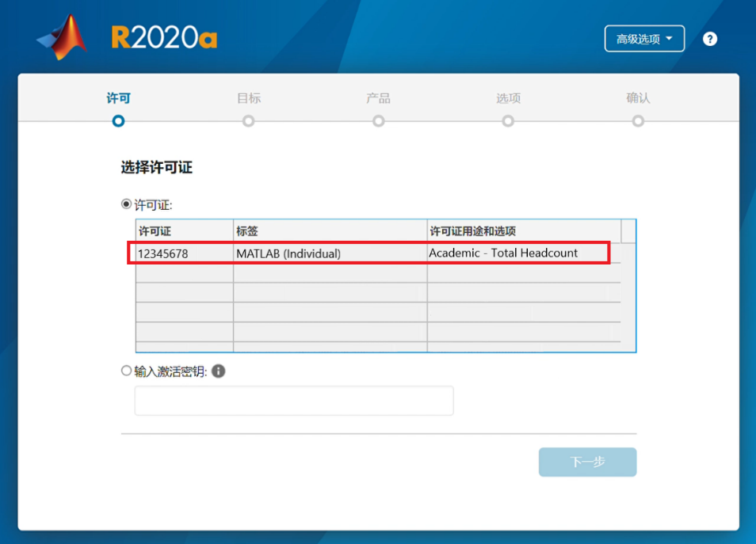Screen dimensions: 756x544
Task: Click the 标签 column header
Action: pyautogui.click(x=330, y=231)
